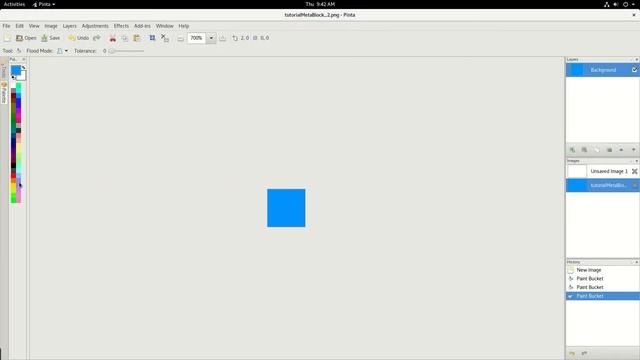640x360 pixels.
Task: Select first Paint Bucket history entry
Action: pyautogui.click(x=602, y=278)
